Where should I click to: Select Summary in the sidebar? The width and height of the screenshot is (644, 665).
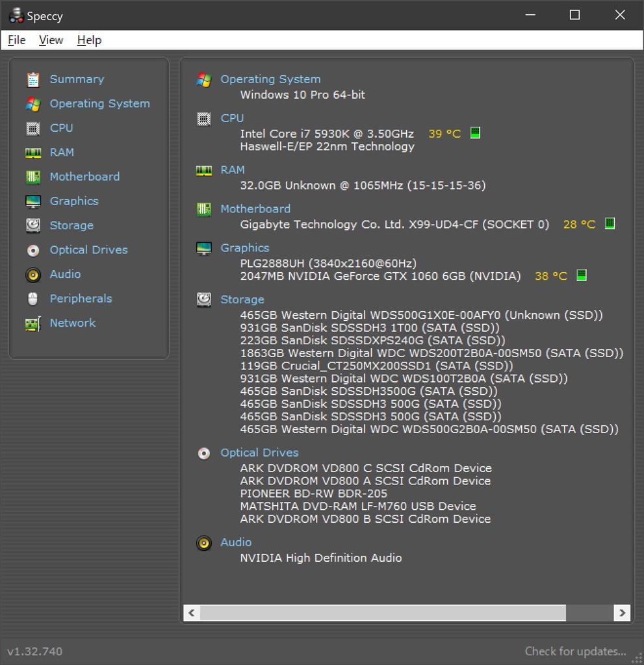click(77, 79)
